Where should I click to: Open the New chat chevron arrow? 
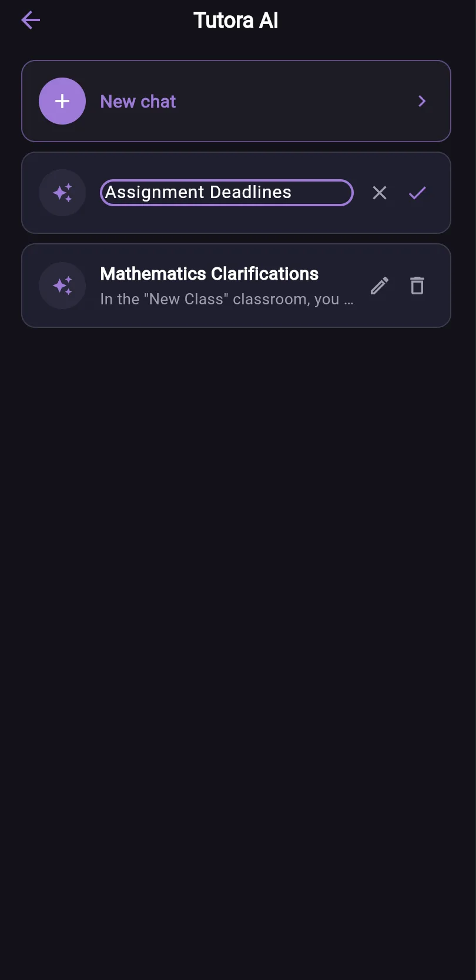point(422,101)
